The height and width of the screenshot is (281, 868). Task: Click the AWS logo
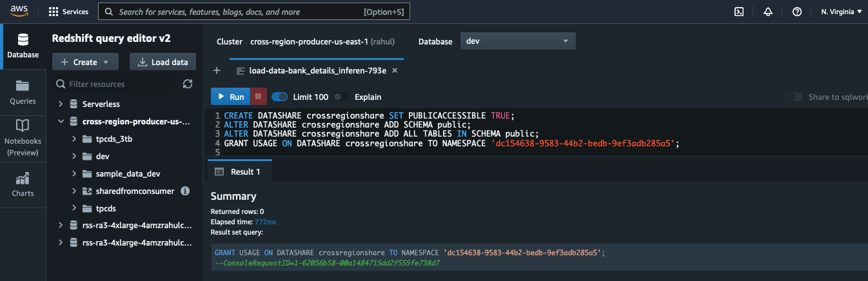tap(18, 11)
